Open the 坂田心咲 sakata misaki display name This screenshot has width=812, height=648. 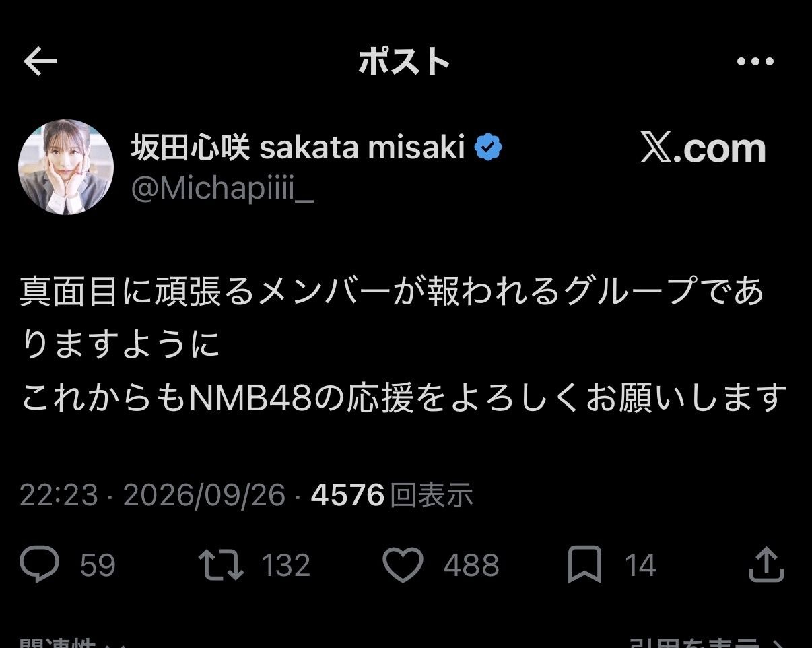(298, 148)
